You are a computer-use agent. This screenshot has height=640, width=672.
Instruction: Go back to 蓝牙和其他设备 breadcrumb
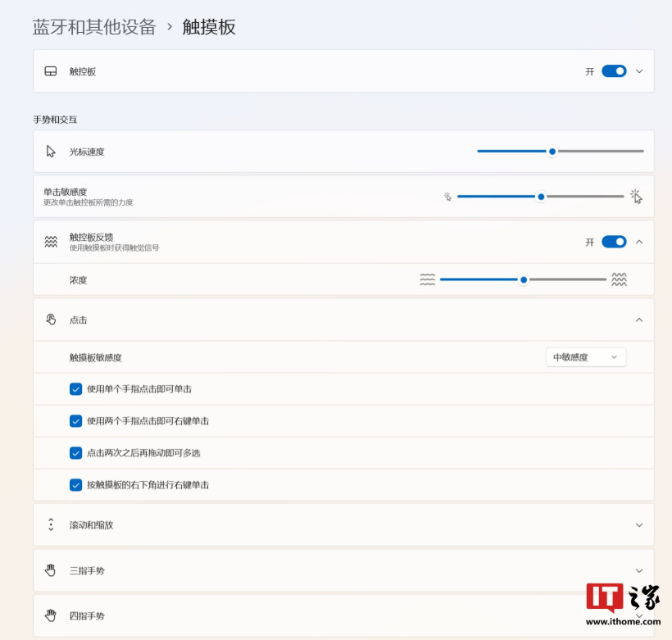pos(94,27)
